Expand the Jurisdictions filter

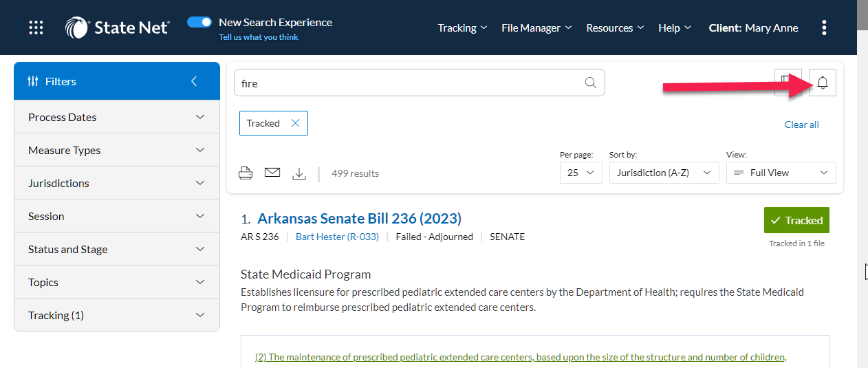pyautogui.click(x=117, y=183)
